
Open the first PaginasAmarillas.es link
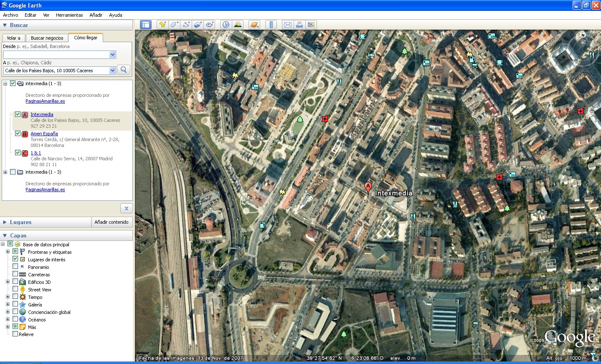pos(45,101)
